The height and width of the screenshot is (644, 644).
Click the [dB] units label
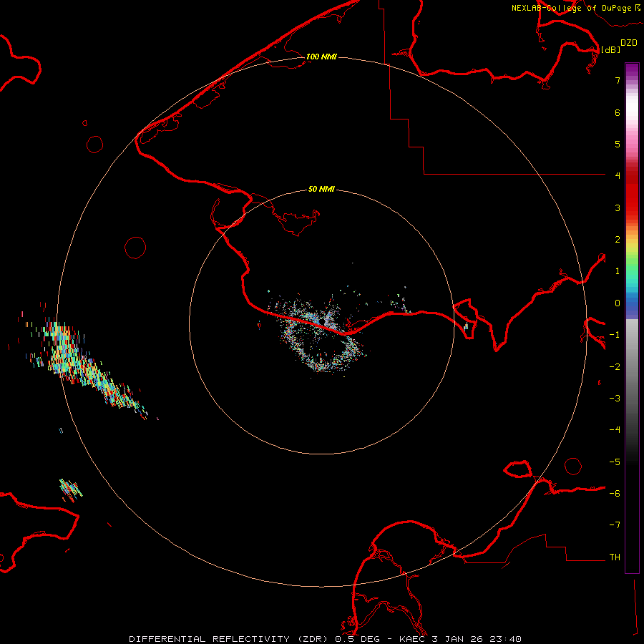point(611,49)
